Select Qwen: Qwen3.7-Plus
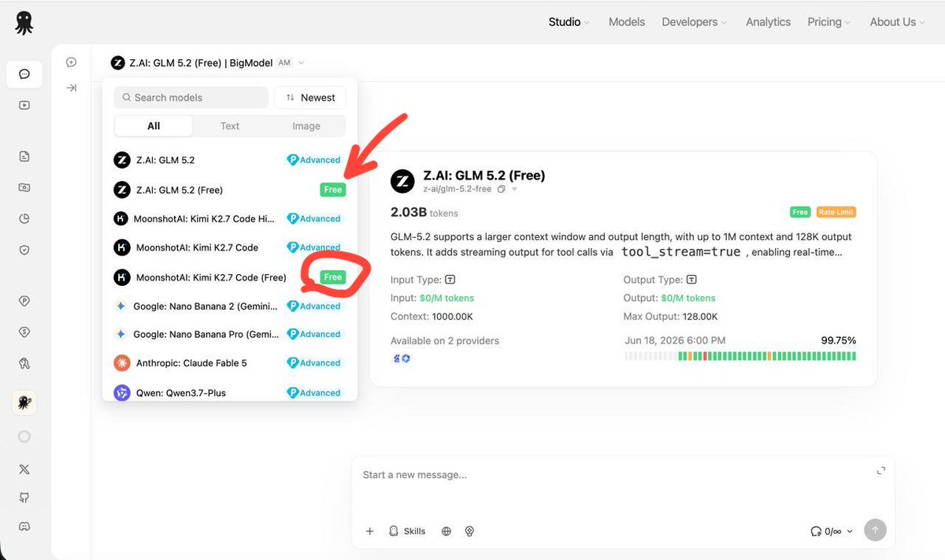The height and width of the screenshot is (560, 945). (230, 392)
